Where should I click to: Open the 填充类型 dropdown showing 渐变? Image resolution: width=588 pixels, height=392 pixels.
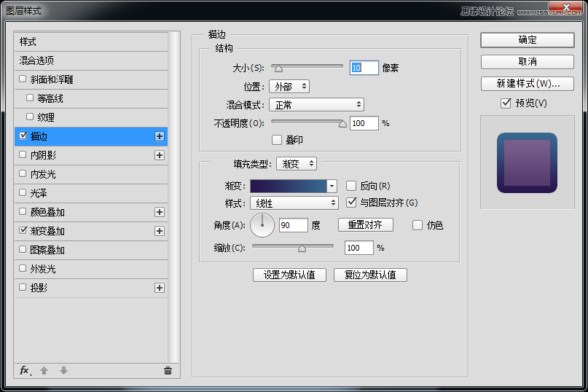pos(297,163)
